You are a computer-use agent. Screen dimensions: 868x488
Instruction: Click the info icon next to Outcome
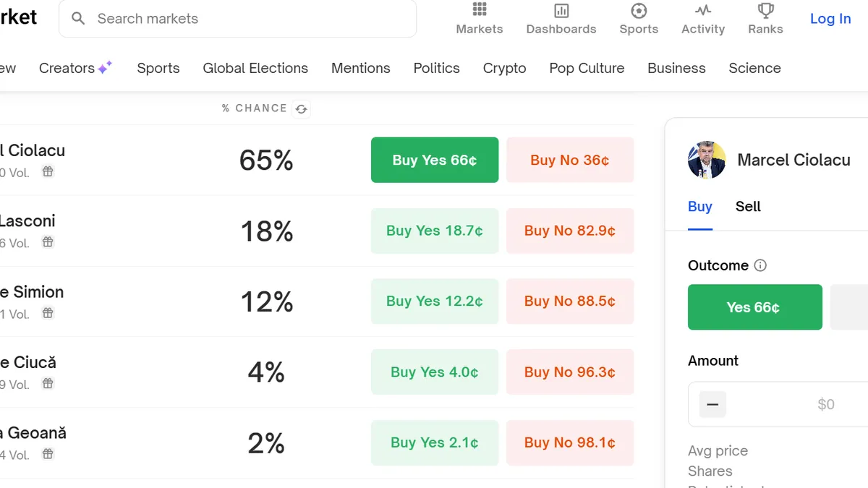pyautogui.click(x=760, y=265)
